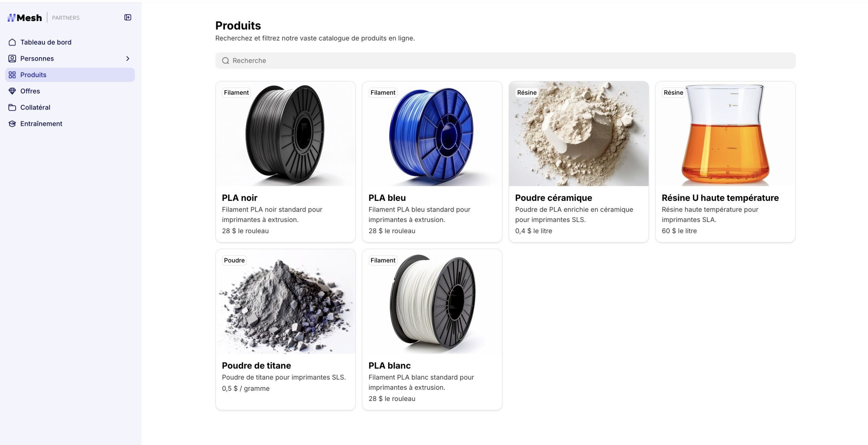Click the Filament tag on PLA blanc

tap(383, 260)
